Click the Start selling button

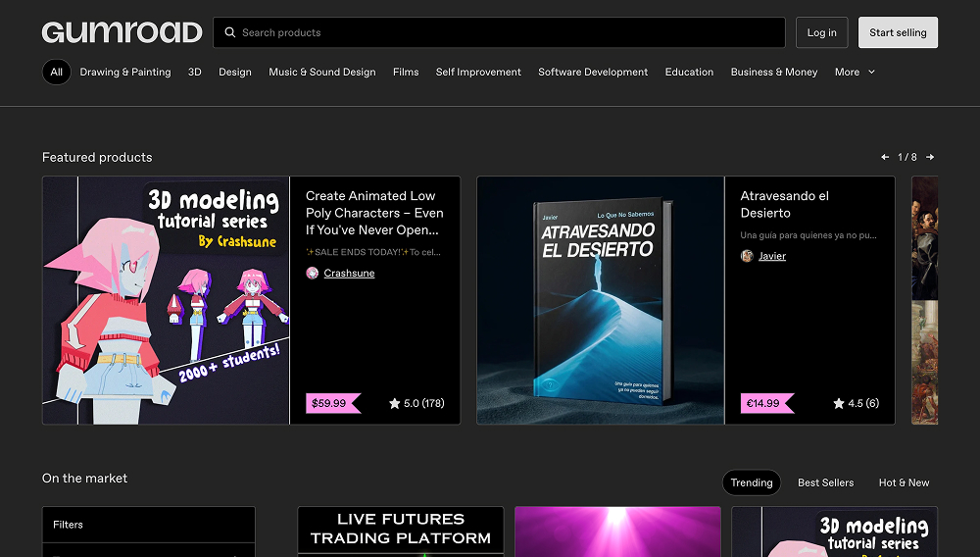(x=898, y=32)
